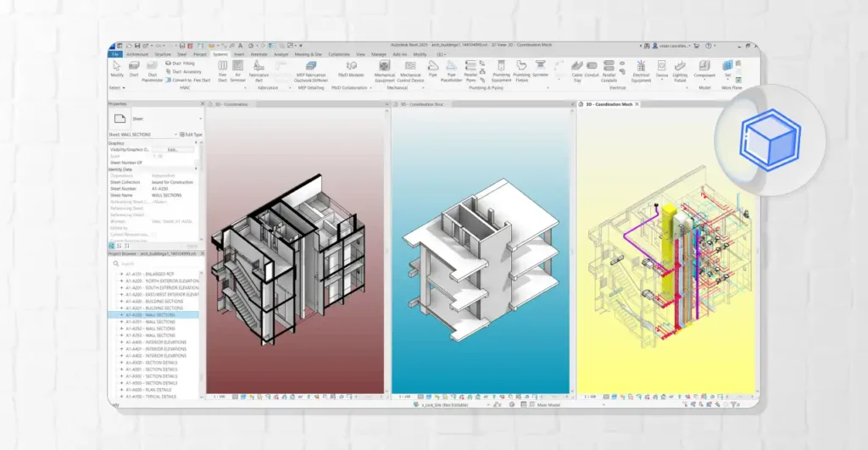868x450 pixels.
Task: Switch to the Collaborate ribbon tab
Action: point(339,54)
